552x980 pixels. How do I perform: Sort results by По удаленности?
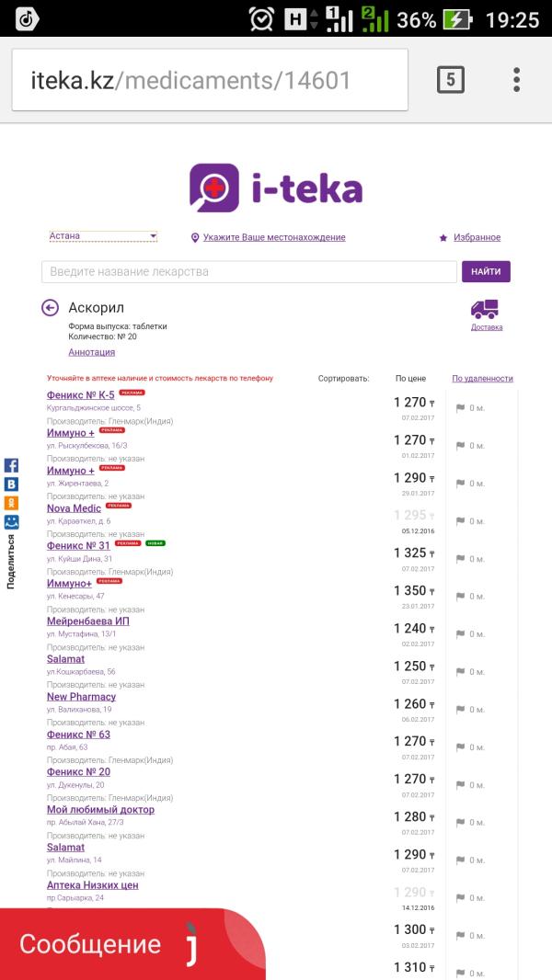click(483, 378)
